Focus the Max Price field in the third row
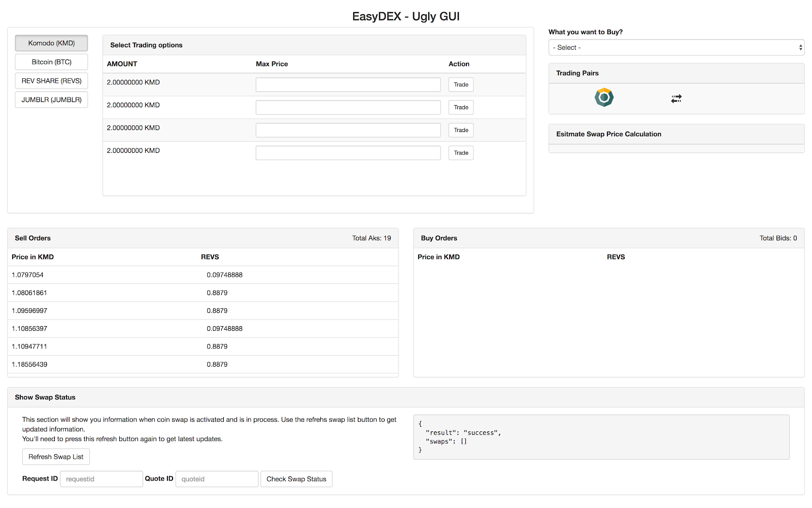Screen dimensions: 812x508 pyautogui.click(x=348, y=130)
